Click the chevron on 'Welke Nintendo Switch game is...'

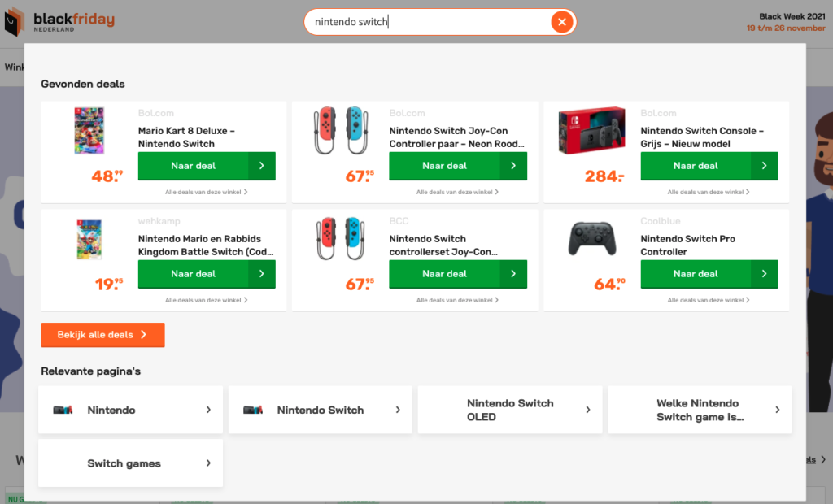(x=778, y=410)
